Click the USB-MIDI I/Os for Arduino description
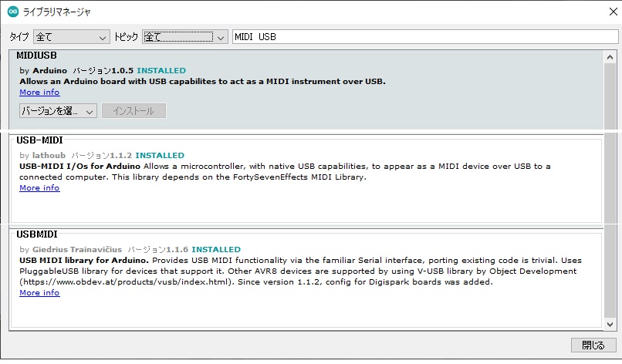 point(285,172)
